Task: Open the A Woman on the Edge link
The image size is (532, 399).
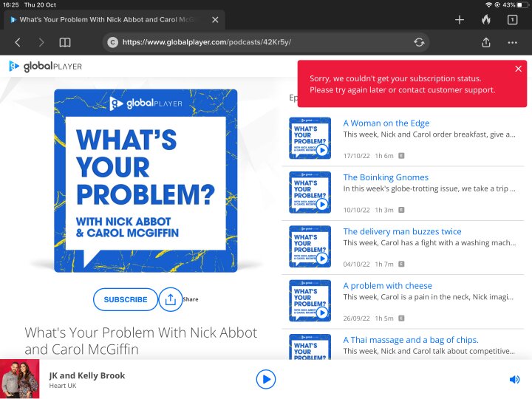Action: point(386,123)
